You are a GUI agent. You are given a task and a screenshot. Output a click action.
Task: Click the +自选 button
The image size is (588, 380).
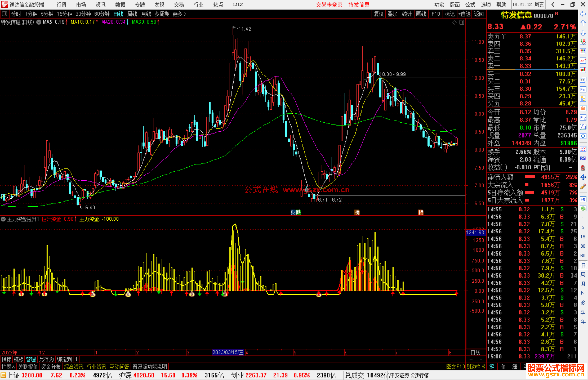click(x=464, y=14)
